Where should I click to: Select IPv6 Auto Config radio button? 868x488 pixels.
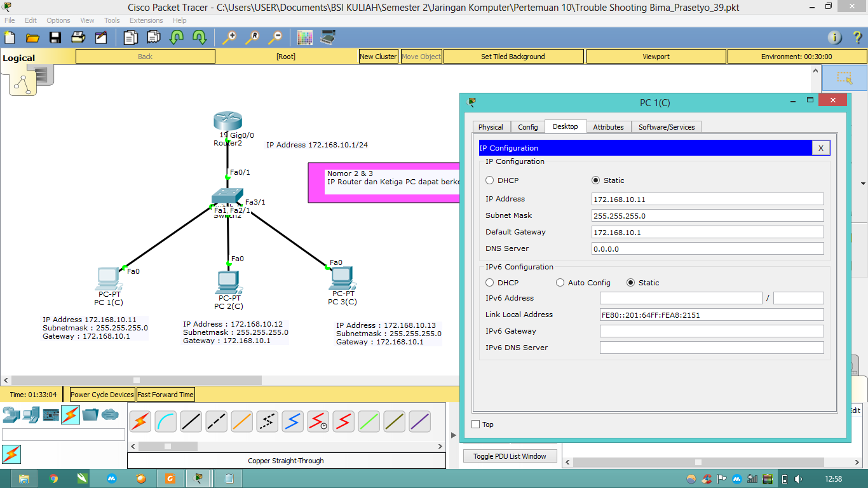point(560,283)
